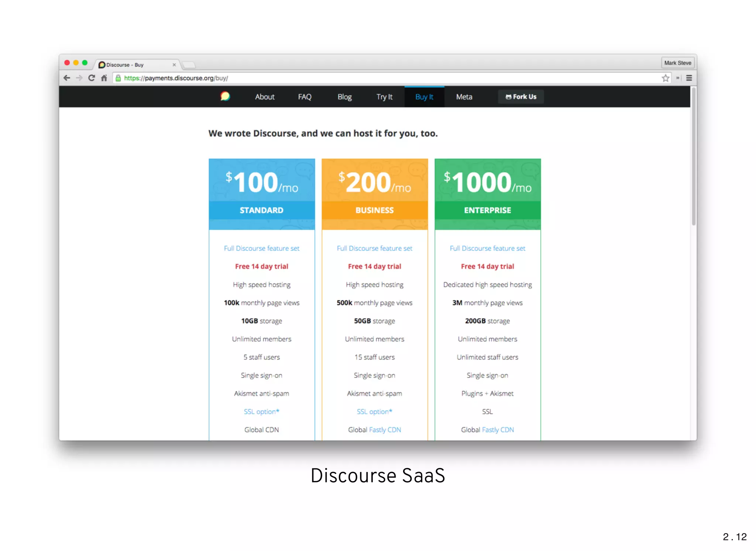The image size is (756, 551).
Task: Open a new browser tab
Action: (189, 65)
